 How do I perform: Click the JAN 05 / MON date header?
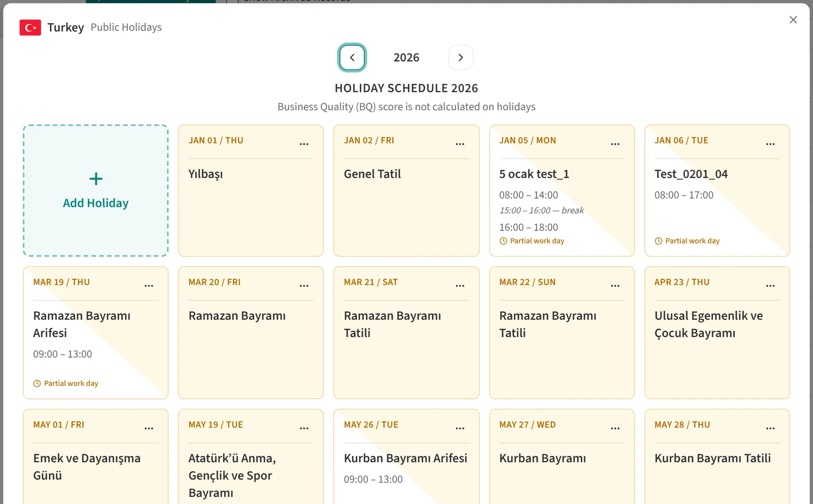click(527, 141)
